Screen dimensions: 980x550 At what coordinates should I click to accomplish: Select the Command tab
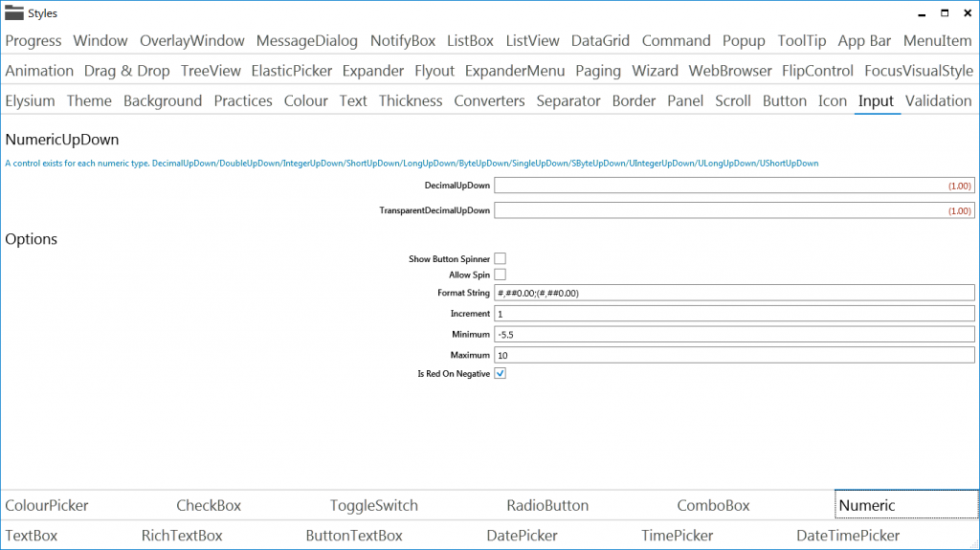click(677, 40)
